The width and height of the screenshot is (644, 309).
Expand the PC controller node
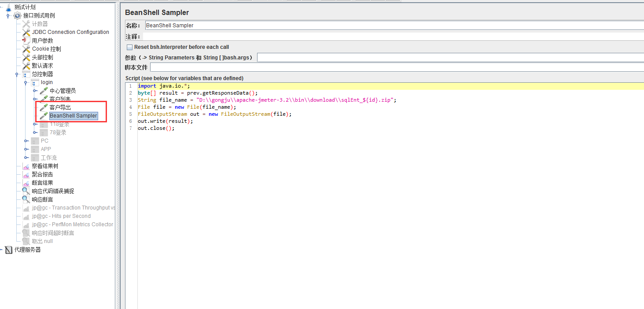coord(26,141)
